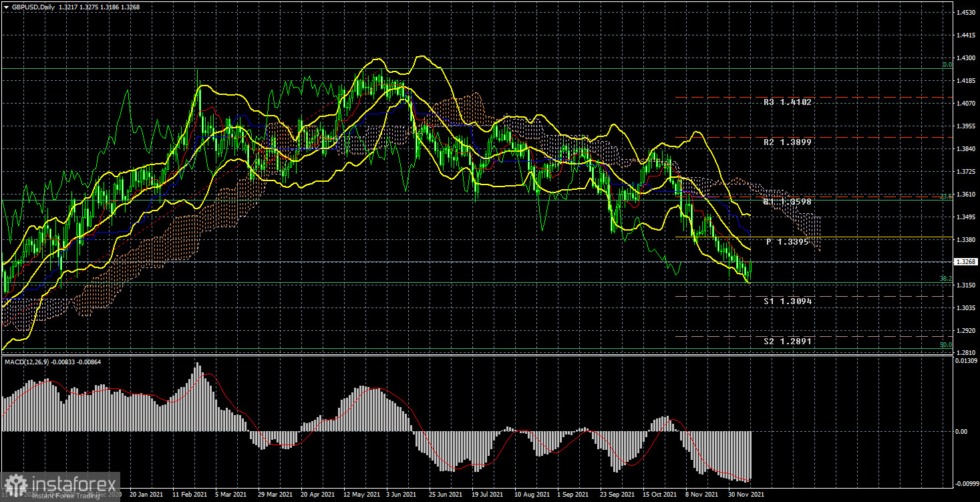Click the 30 Nov 2021 date label
Image resolution: width=980 pixels, height=502 pixels.
click(x=747, y=495)
